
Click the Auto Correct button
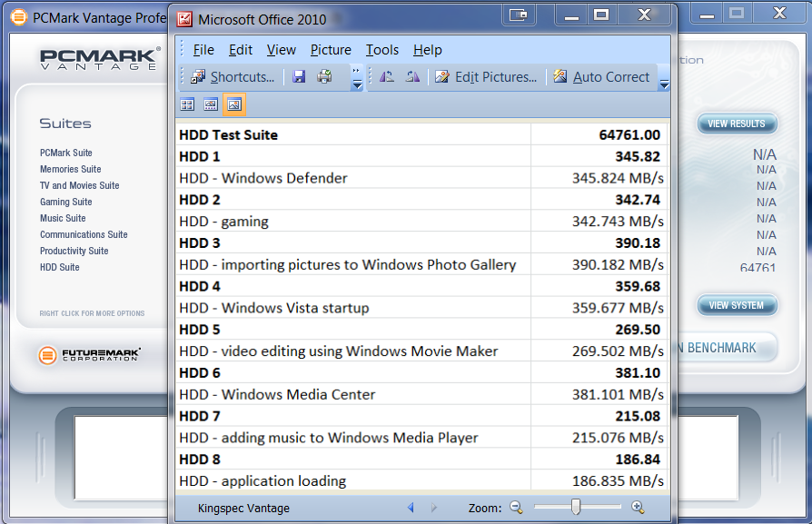coord(601,77)
